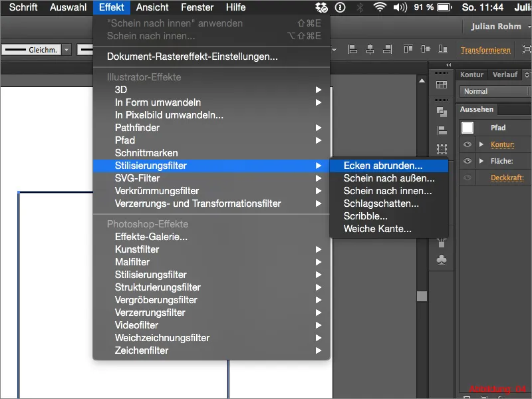
Task: Open the Transform panel icon in dock
Action: pos(442,148)
